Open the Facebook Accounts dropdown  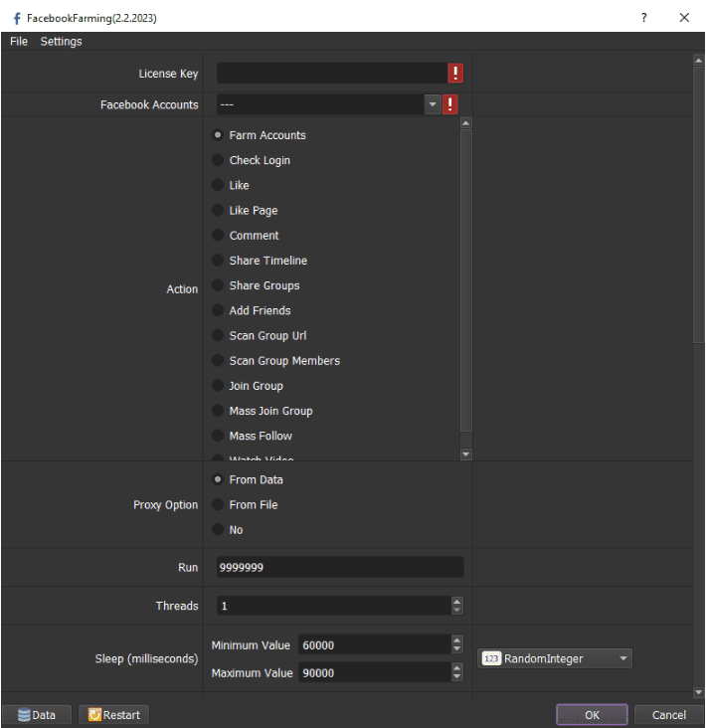[x=433, y=104]
